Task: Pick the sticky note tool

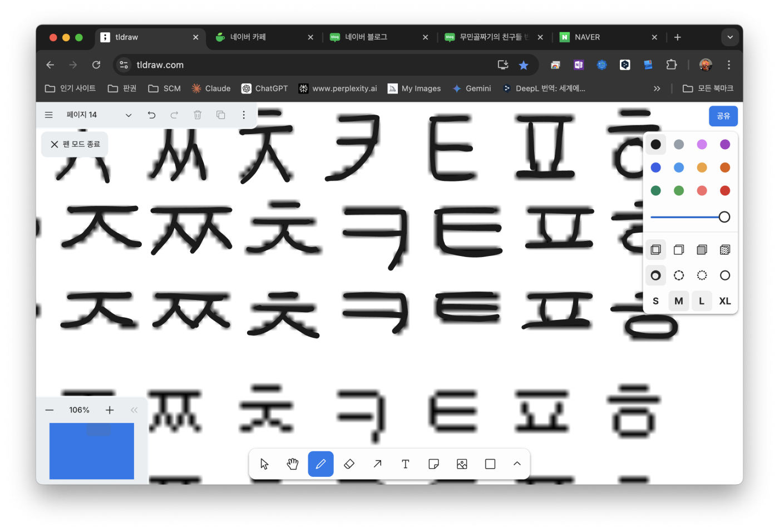Action: click(x=434, y=464)
